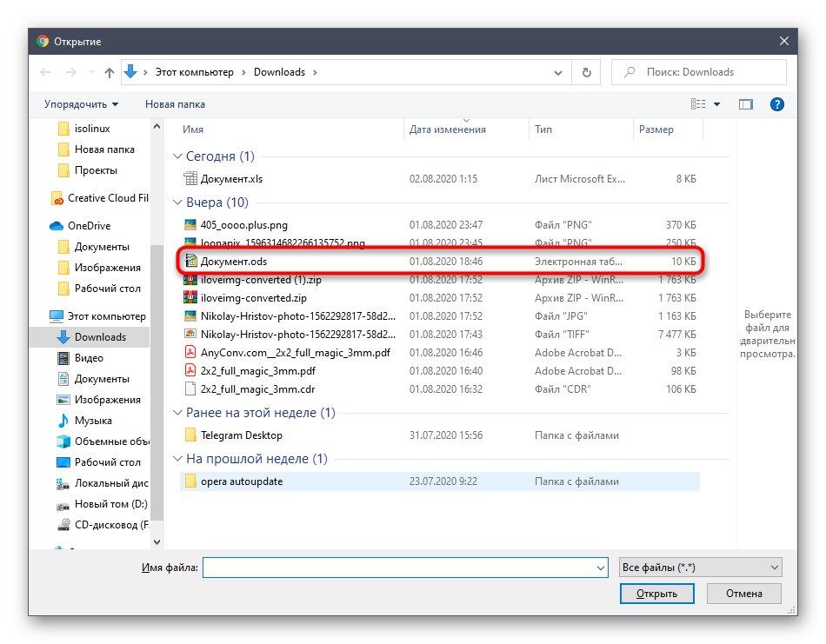
Task: Select 2x2_full_magic_3mm.cdr file icon
Action: click(x=190, y=389)
